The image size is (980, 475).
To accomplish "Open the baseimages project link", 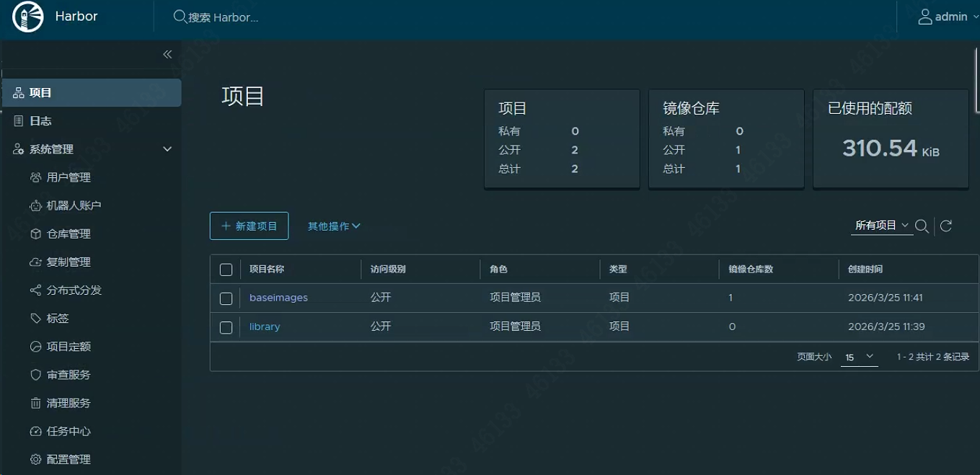I will (278, 298).
